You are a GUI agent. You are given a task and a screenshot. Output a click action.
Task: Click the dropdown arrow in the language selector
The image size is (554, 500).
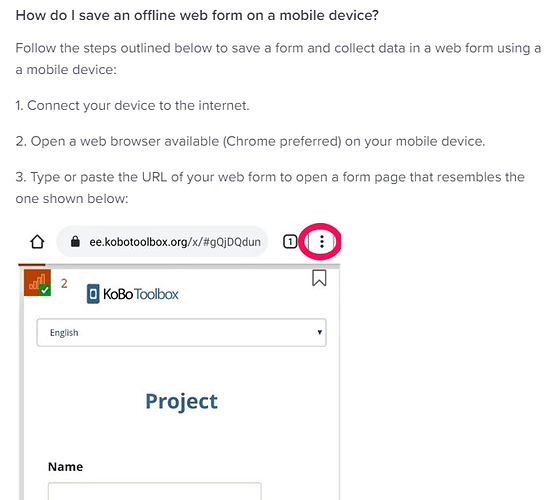click(319, 332)
